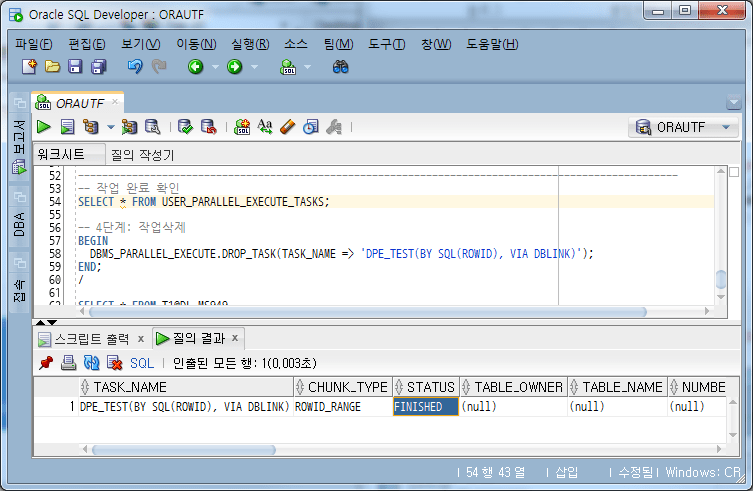Open the ORAUTF connection dropdown

click(683, 127)
